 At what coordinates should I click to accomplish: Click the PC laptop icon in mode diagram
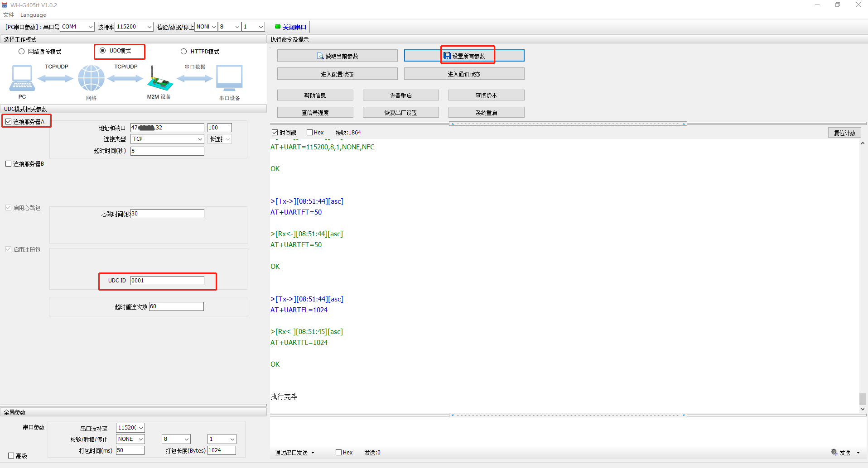click(x=22, y=78)
